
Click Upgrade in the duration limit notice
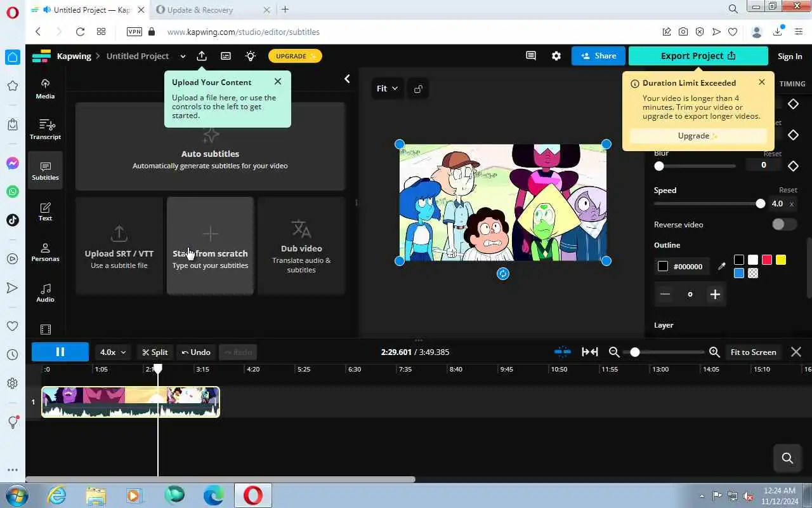[x=698, y=136]
